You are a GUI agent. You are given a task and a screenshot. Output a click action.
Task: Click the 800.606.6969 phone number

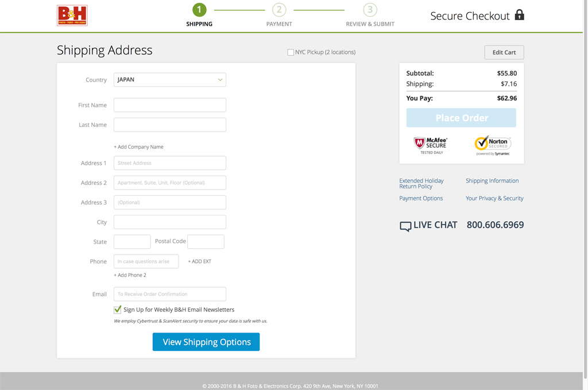click(495, 225)
